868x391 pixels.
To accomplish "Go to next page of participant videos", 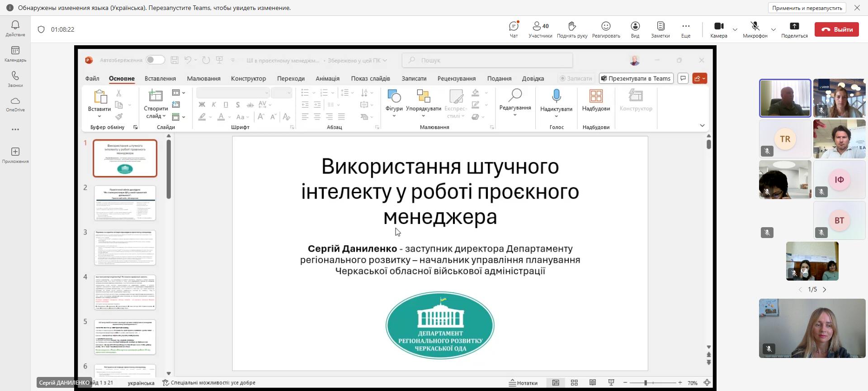I will pos(825,290).
